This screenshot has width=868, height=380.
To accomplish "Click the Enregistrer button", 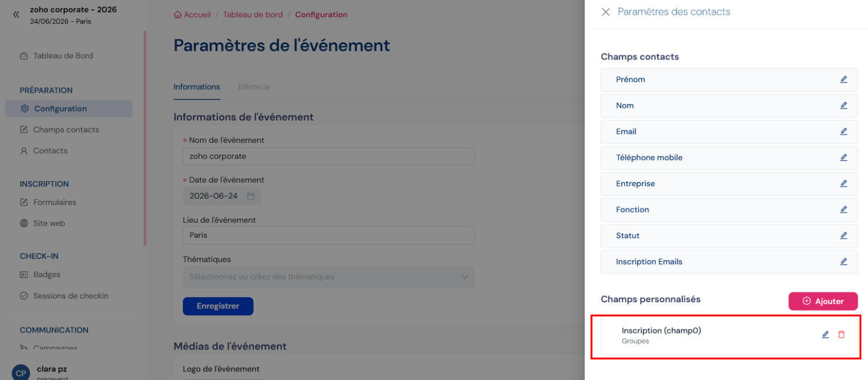I will pos(218,306).
